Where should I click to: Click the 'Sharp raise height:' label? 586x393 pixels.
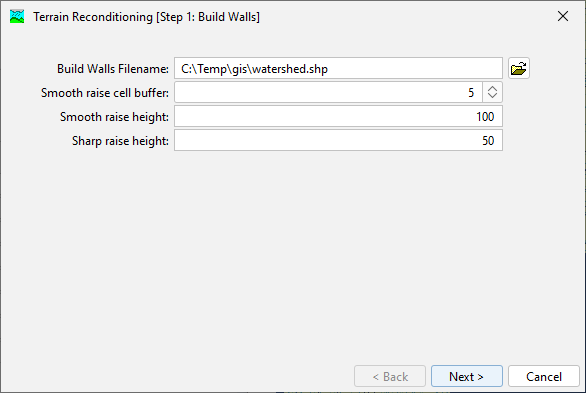tap(120, 141)
